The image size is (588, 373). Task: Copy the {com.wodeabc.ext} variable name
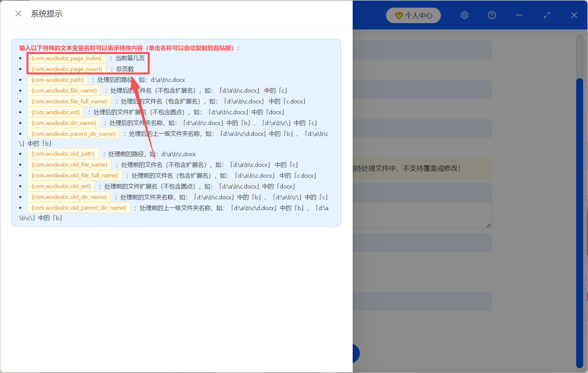point(55,112)
